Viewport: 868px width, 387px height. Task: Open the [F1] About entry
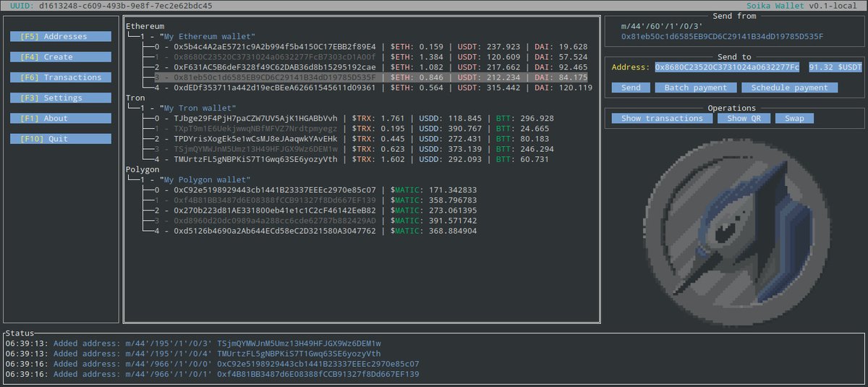pyautogui.click(x=61, y=118)
